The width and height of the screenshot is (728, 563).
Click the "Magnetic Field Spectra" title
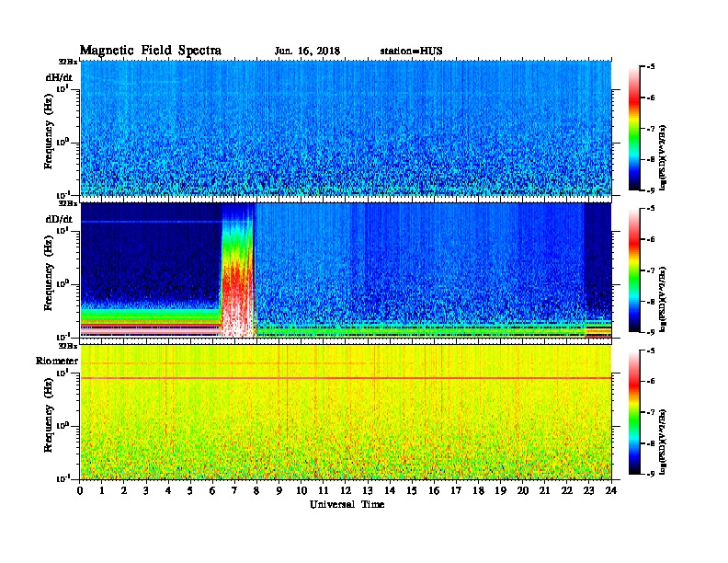(151, 51)
